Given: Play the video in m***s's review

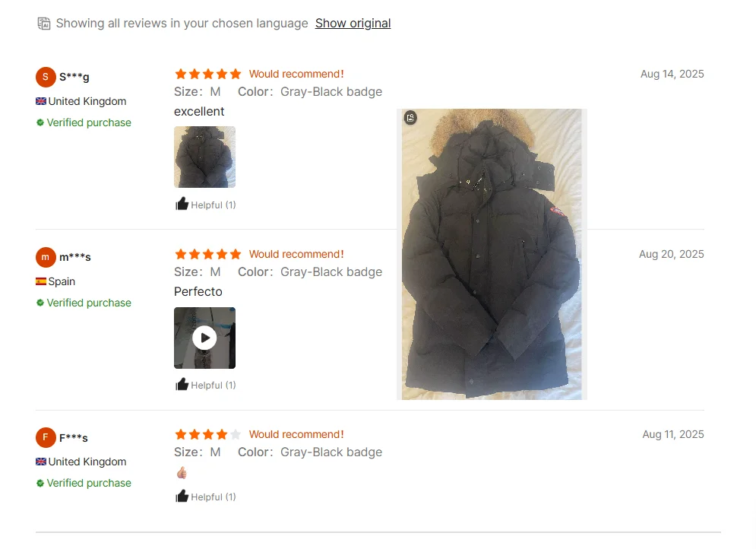Looking at the screenshot, I should [x=204, y=338].
